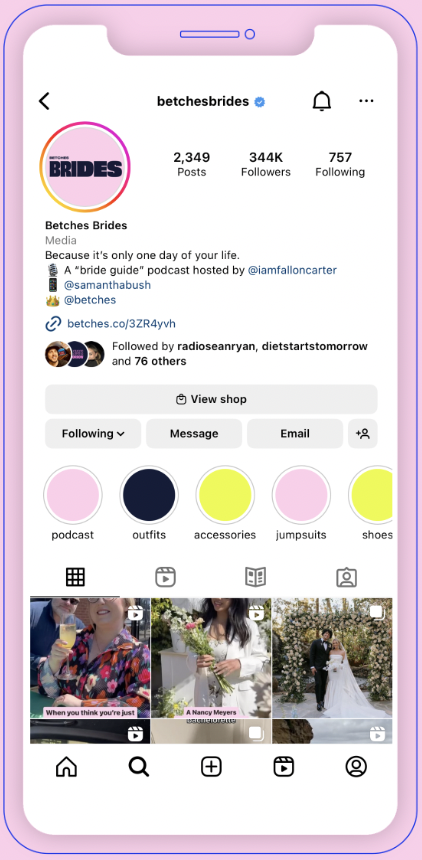Screen dimensions: 422x860
Task: Open the betches.co/3ZR4yvh link
Action: [x=121, y=324]
